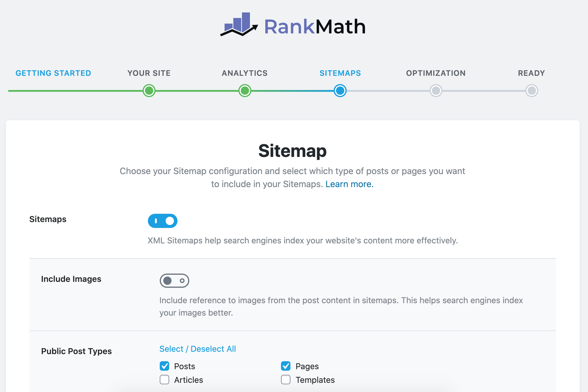
Task: Switch to the Analytics step
Action: point(244,73)
